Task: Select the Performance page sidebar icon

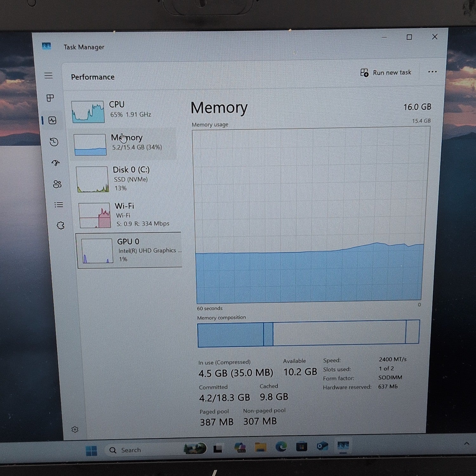Action: [52, 120]
